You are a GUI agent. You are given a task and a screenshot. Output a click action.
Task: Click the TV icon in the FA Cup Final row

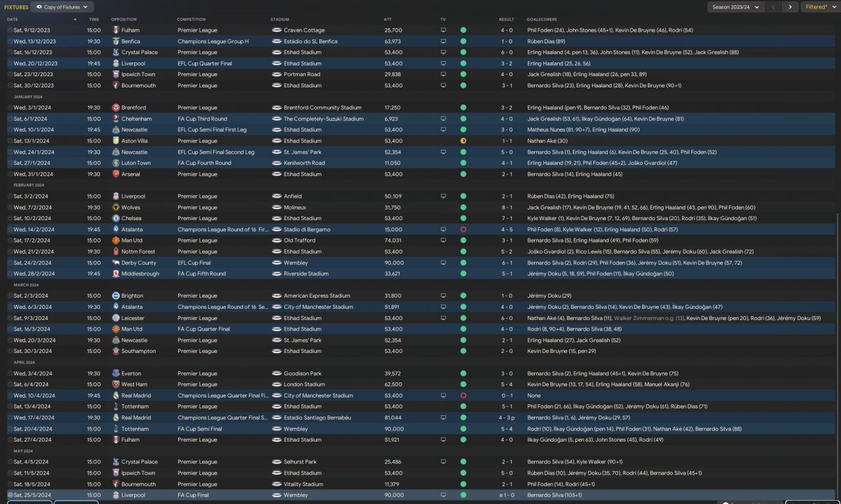pos(443,495)
